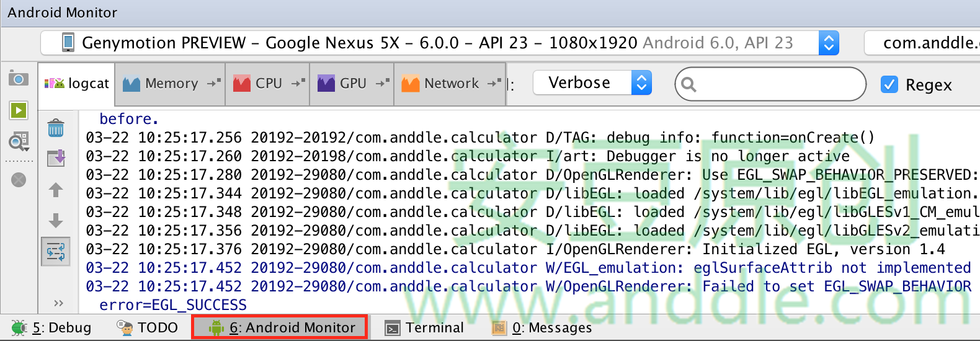Expand more toolbar actions chevron
Image resolution: width=980 pixels, height=341 pixels.
tap(59, 303)
